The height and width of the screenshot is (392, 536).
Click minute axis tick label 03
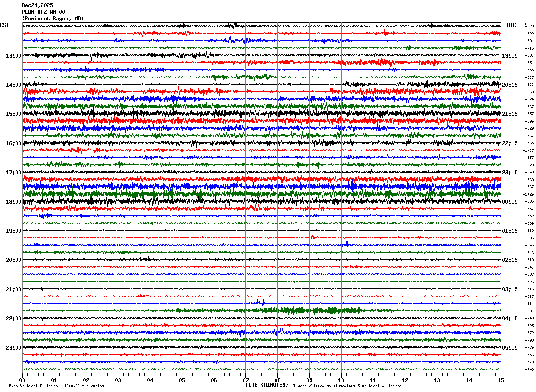click(118, 380)
